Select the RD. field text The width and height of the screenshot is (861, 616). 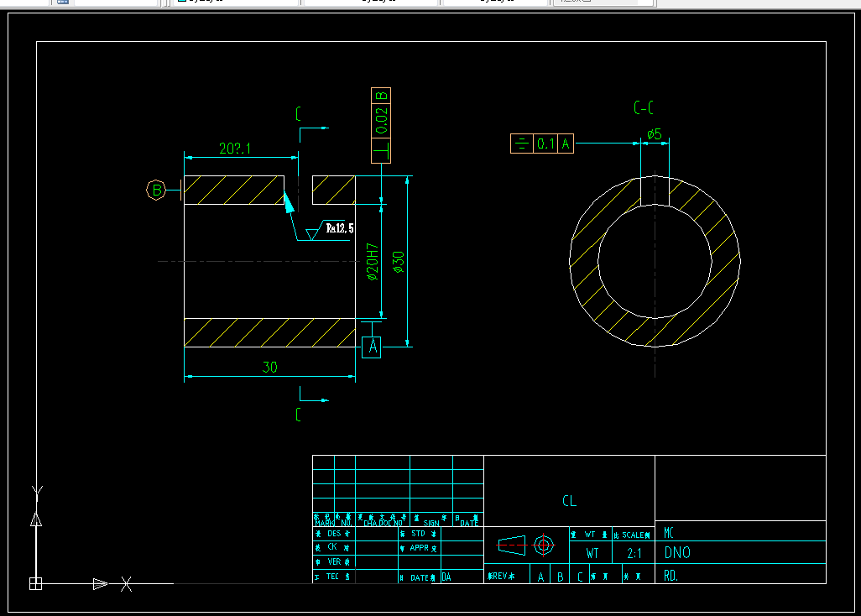pos(671,576)
